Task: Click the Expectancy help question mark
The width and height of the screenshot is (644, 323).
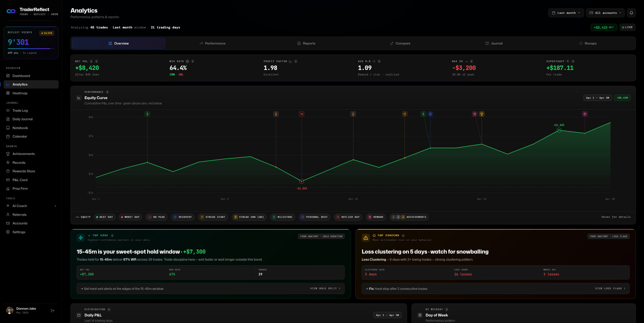Action: tap(573, 61)
